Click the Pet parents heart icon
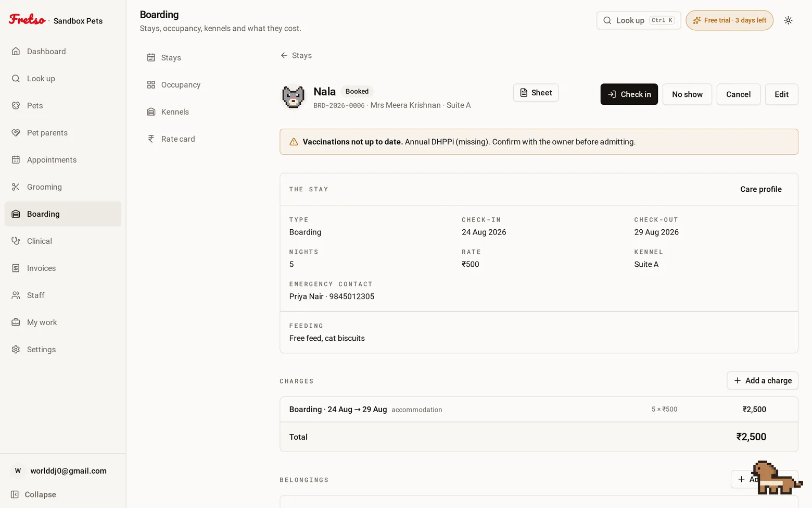 16,133
